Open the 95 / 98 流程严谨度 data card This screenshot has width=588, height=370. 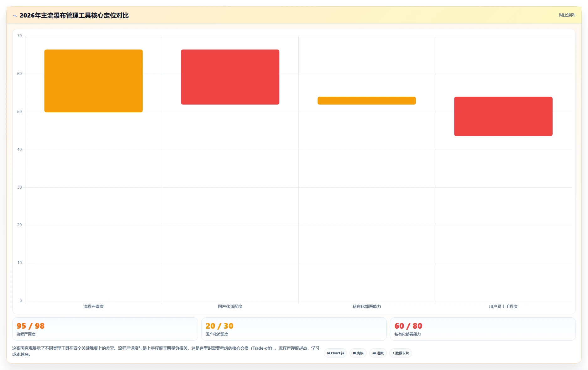[x=105, y=329]
